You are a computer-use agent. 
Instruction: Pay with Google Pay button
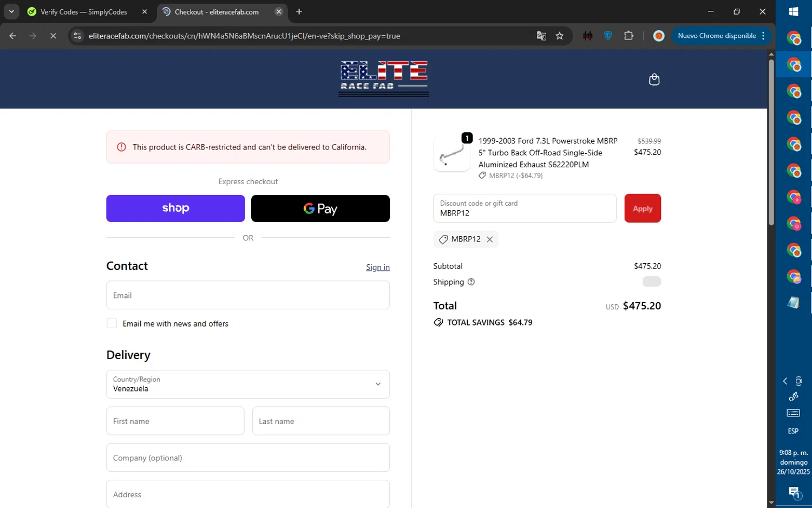[x=320, y=209]
